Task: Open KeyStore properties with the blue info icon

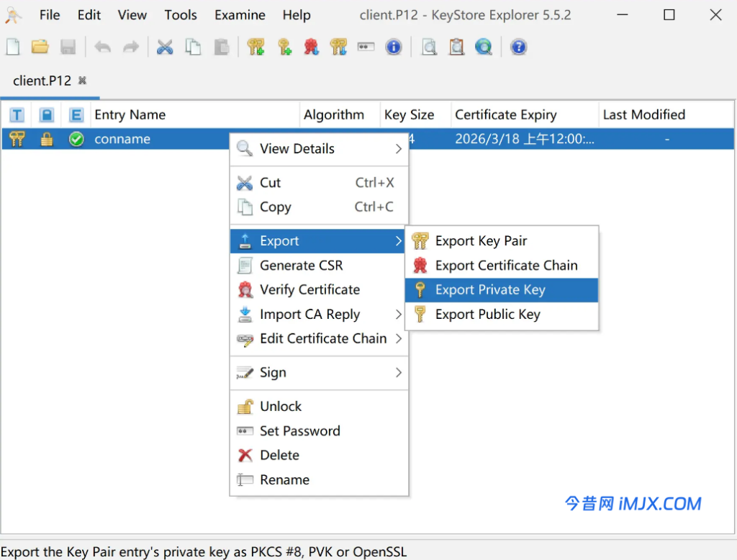Action: coord(394,47)
